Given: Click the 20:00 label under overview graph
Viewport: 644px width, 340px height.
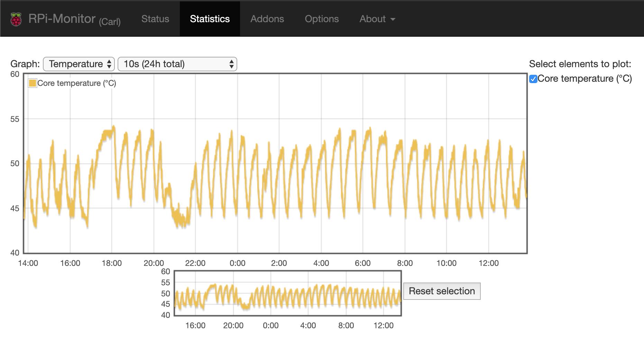Looking at the screenshot, I should tap(233, 325).
